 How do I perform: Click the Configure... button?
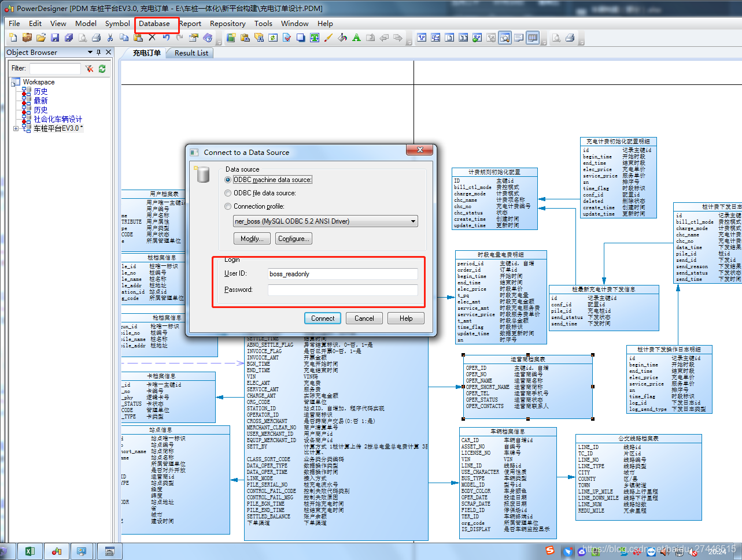pos(294,239)
